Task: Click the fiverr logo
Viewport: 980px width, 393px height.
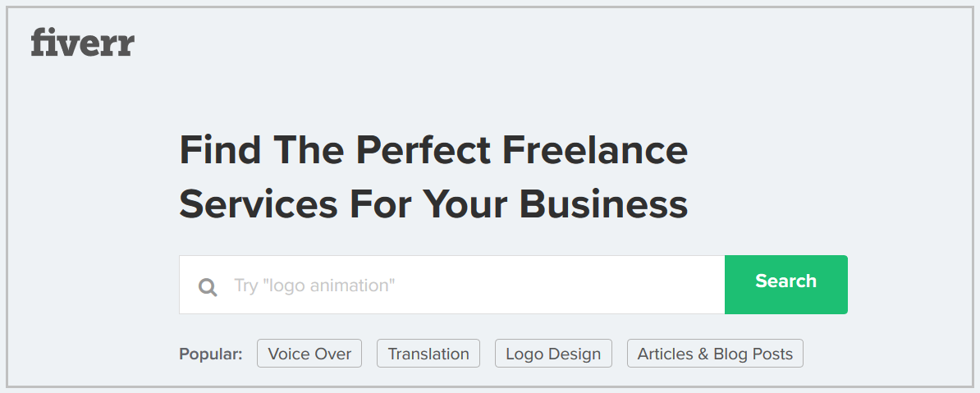Action: point(82,43)
